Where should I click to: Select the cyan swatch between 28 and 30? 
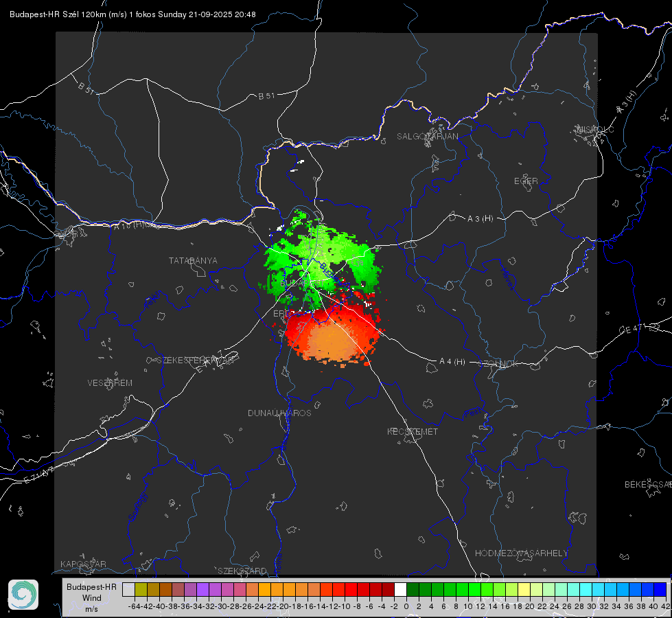[x=586, y=589]
